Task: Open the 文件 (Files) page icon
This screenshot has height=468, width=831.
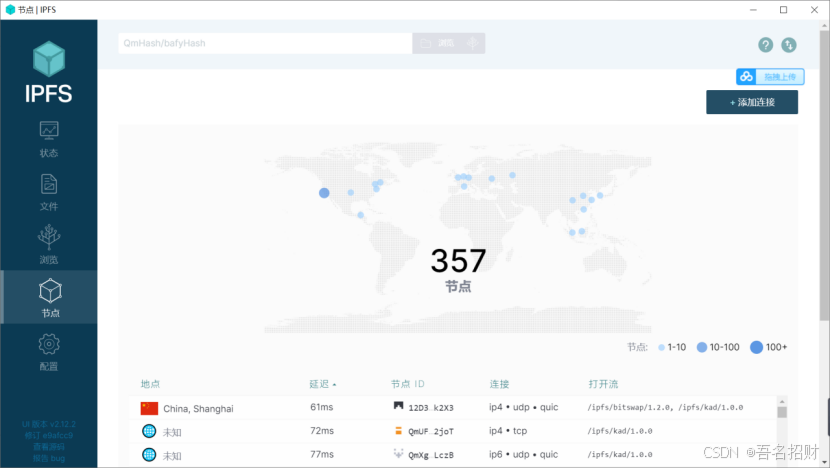Action: pos(49,184)
